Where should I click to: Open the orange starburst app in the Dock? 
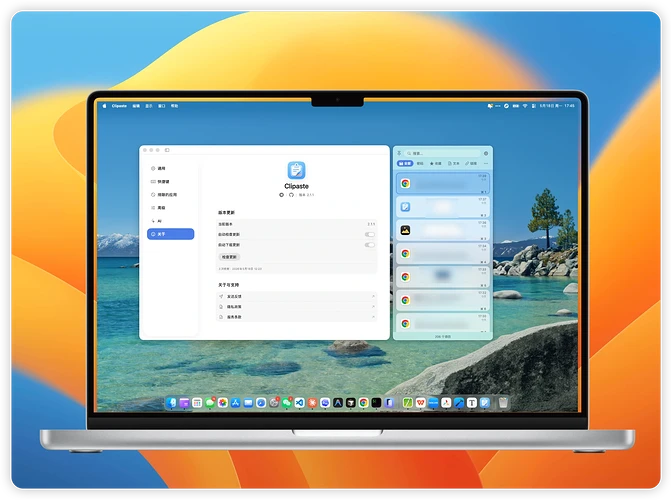pyautogui.click(x=312, y=402)
